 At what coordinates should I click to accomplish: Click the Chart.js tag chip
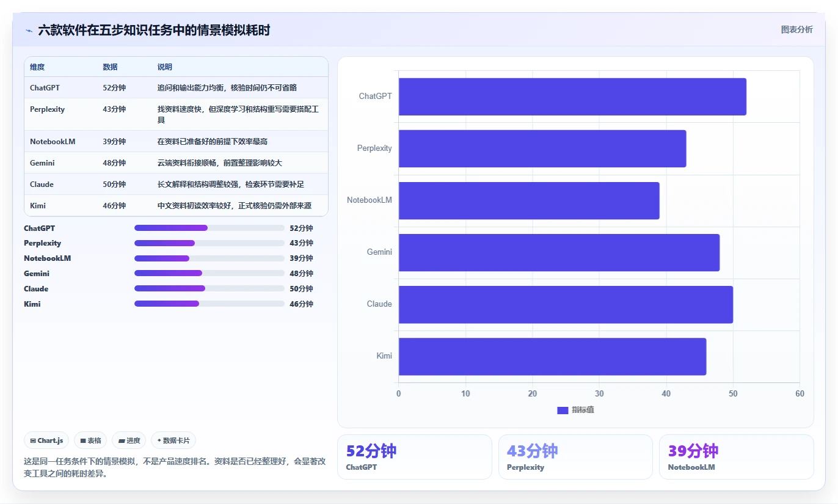[46, 440]
